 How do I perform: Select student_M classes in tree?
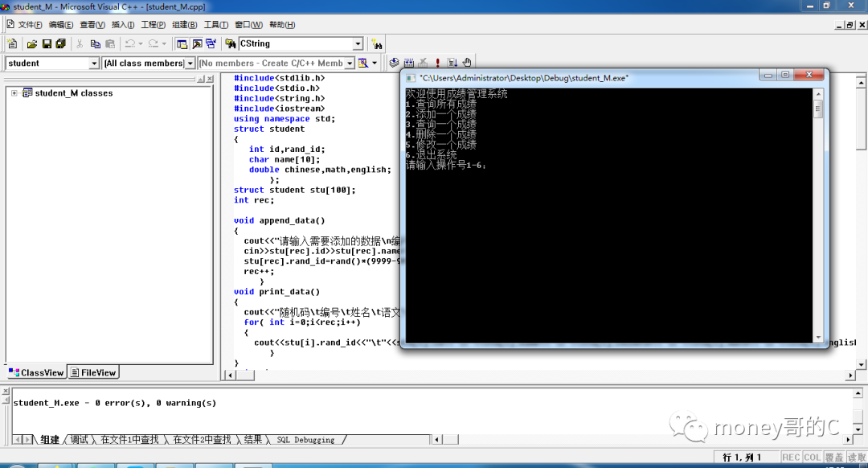[74, 93]
